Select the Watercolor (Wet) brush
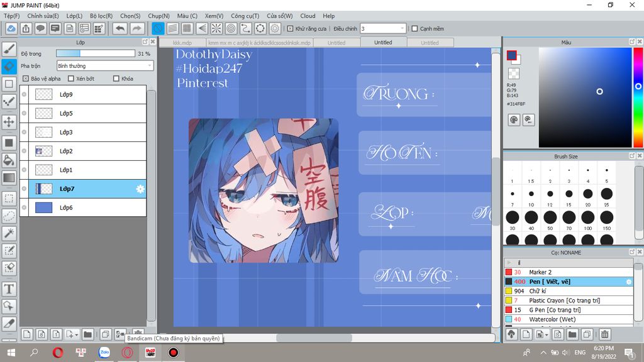 tap(569, 319)
